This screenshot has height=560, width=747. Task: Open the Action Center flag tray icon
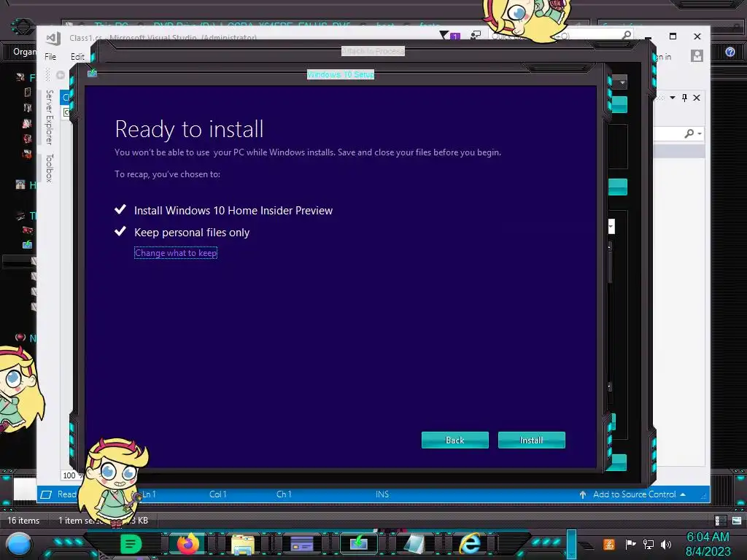630,544
